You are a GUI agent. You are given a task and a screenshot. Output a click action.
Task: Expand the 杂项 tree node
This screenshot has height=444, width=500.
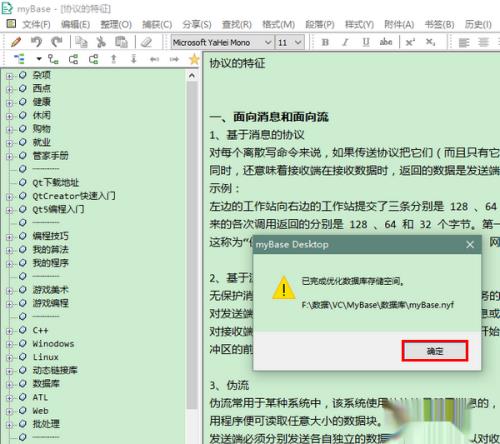[x=9, y=76]
